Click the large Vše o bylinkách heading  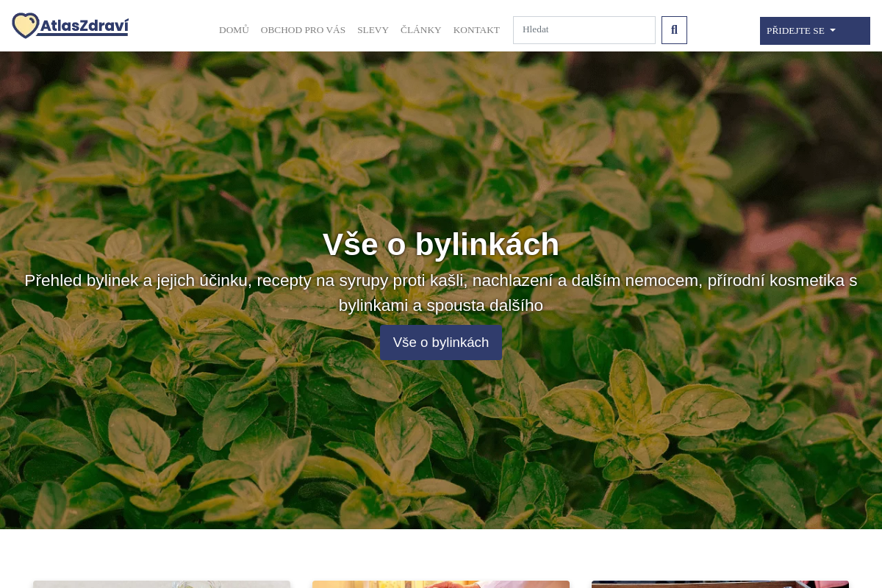tap(441, 244)
